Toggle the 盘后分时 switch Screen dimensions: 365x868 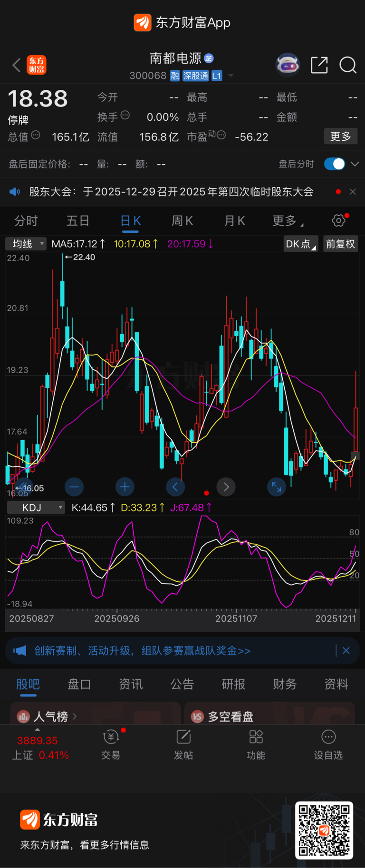335,164
